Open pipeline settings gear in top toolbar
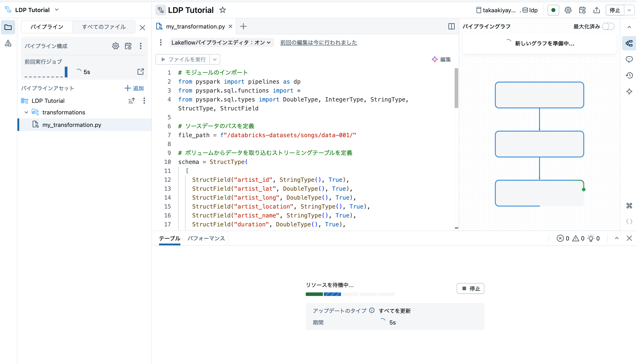 point(568,10)
